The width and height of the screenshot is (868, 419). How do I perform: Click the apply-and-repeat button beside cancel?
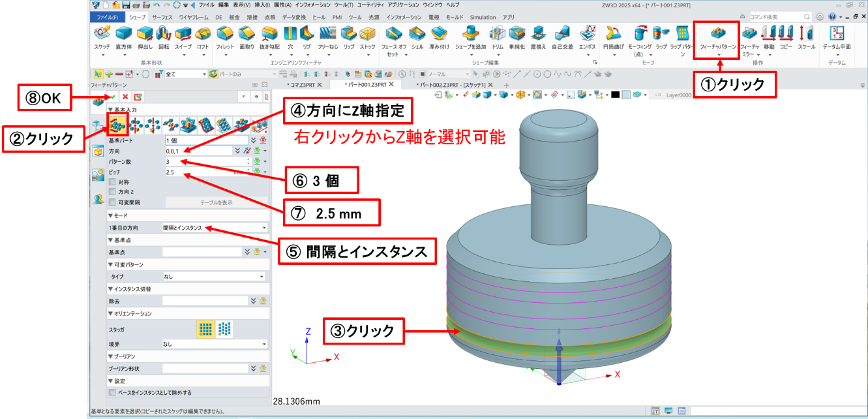tap(138, 97)
